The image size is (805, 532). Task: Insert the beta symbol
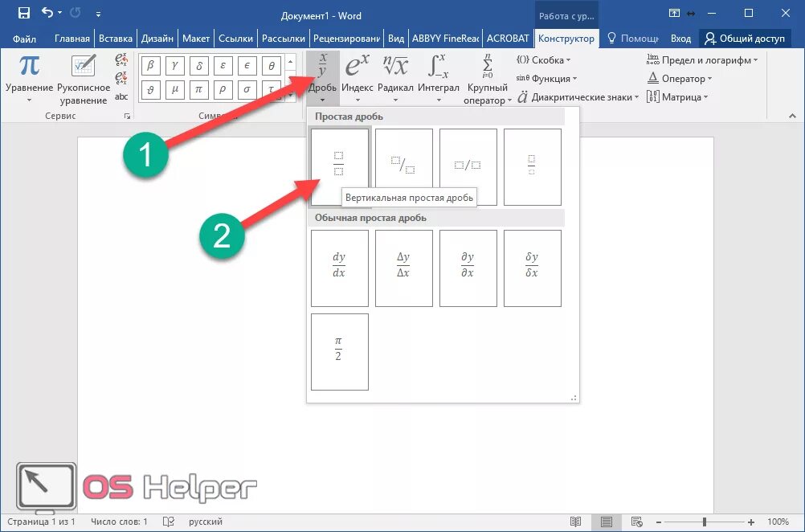[150, 66]
